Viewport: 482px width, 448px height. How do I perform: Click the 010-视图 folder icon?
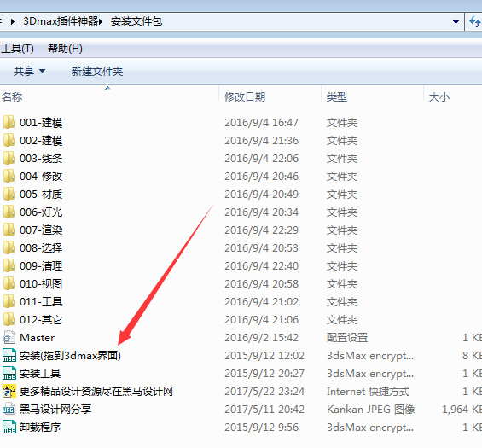pos(9,283)
